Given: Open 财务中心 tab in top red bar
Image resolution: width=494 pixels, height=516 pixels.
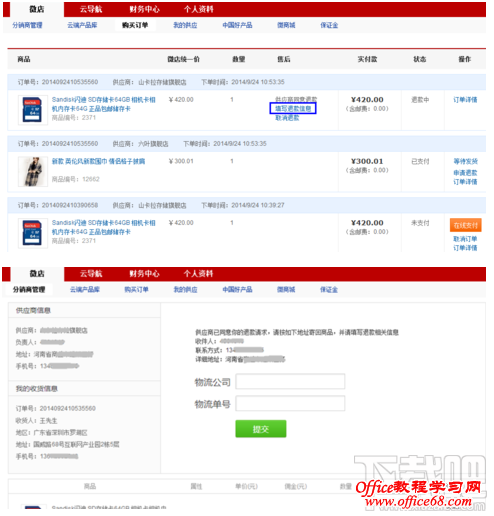Looking at the screenshot, I should tap(144, 9).
